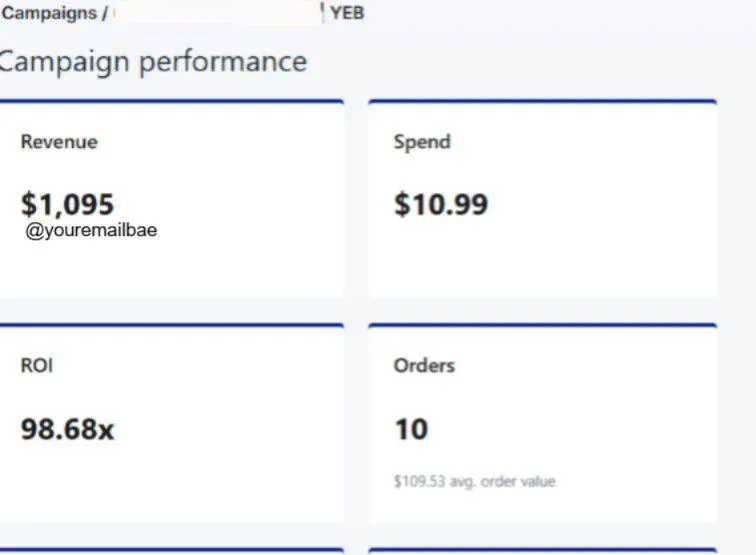Select the YEB breadcrumb text
This screenshot has width=756, height=555.
346,13
